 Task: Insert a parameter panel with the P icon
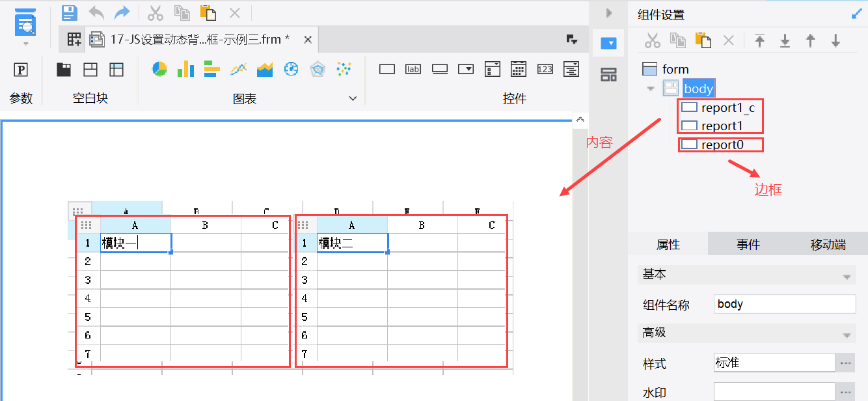pyautogui.click(x=21, y=70)
